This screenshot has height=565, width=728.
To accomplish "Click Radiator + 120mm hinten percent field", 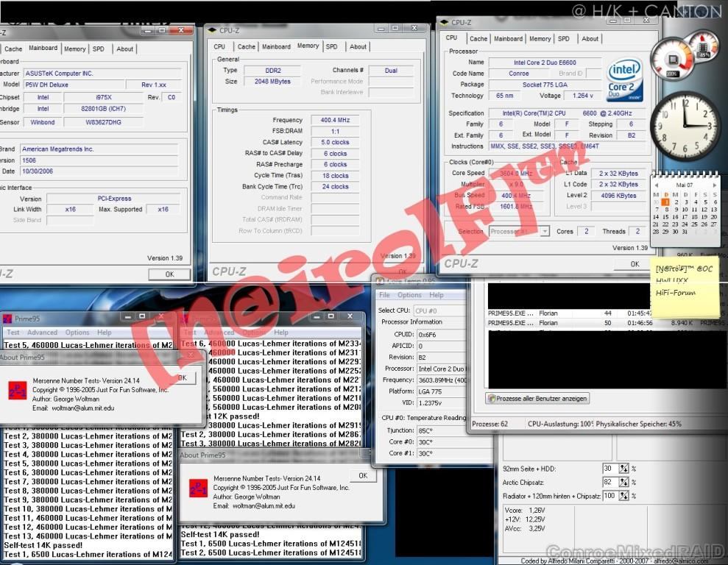I will [610, 497].
